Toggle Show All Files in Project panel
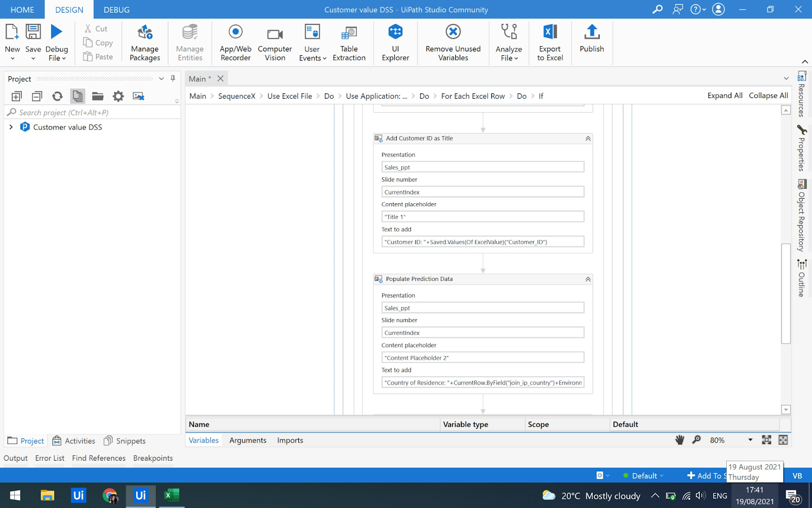Viewport: 812px width, 508px height. click(78, 96)
